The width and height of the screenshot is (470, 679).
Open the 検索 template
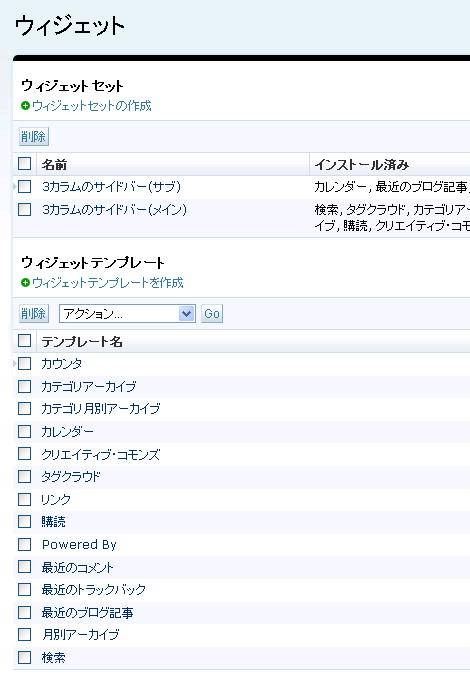(x=53, y=658)
